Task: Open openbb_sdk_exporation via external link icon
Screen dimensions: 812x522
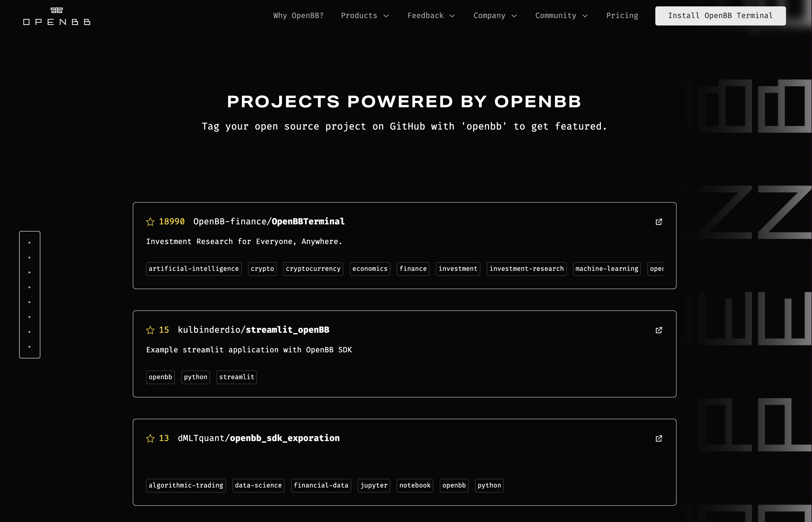Action: tap(659, 438)
